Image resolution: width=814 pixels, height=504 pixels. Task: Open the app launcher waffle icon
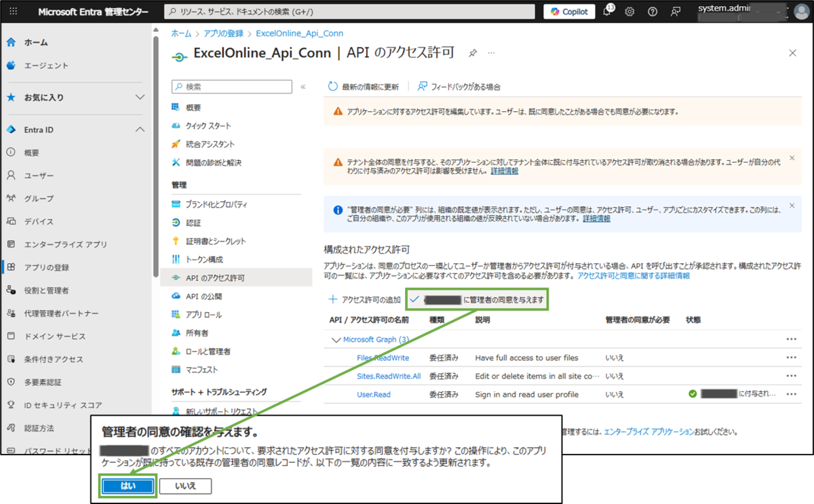coord(14,12)
